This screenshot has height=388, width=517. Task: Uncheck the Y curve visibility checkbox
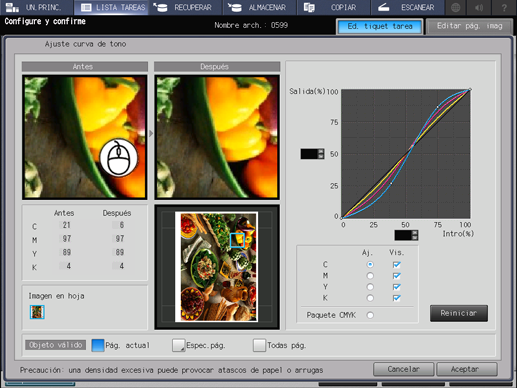(x=396, y=287)
